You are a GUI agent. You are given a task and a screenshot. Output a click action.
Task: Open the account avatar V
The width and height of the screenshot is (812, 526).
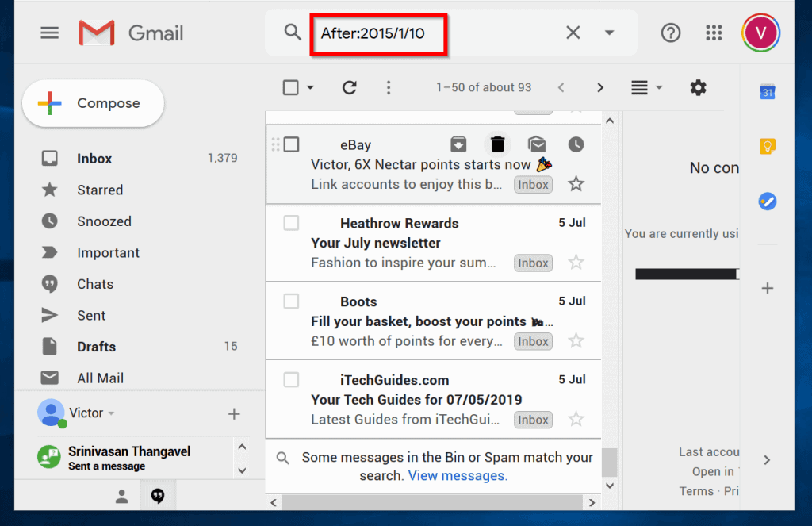[x=760, y=33]
